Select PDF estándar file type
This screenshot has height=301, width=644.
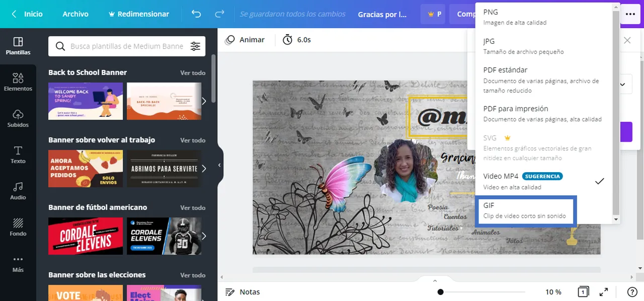pyautogui.click(x=543, y=80)
